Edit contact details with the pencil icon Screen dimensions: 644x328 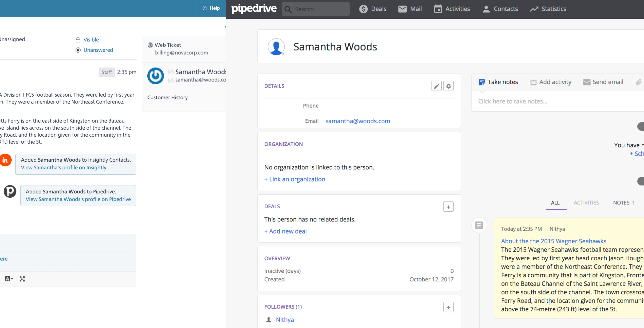[x=436, y=86]
